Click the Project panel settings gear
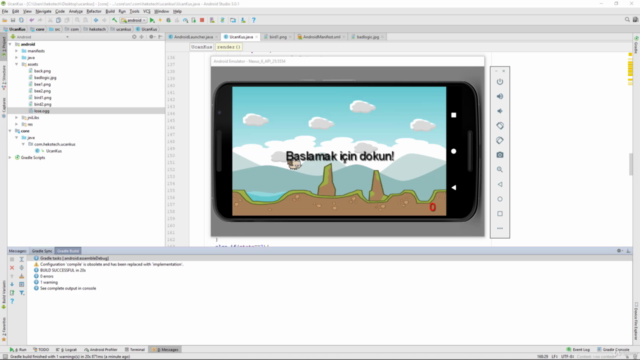The height and width of the screenshot is (360, 640). coord(151,37)
